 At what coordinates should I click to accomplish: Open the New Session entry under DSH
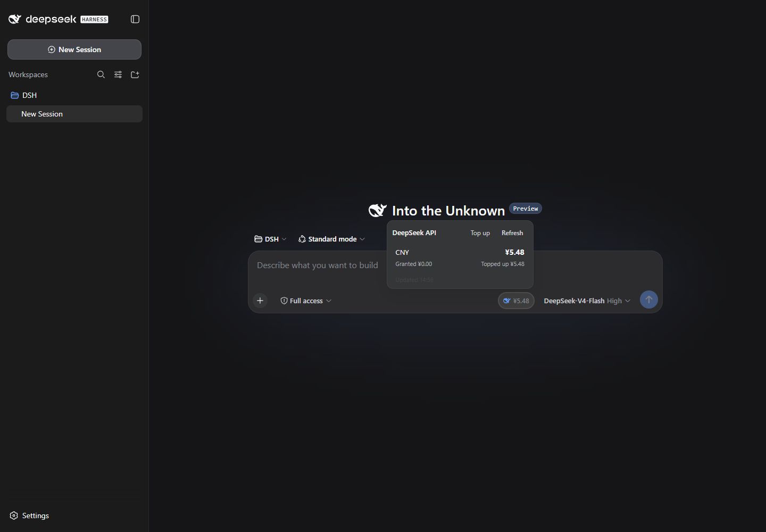coord(74,114)
